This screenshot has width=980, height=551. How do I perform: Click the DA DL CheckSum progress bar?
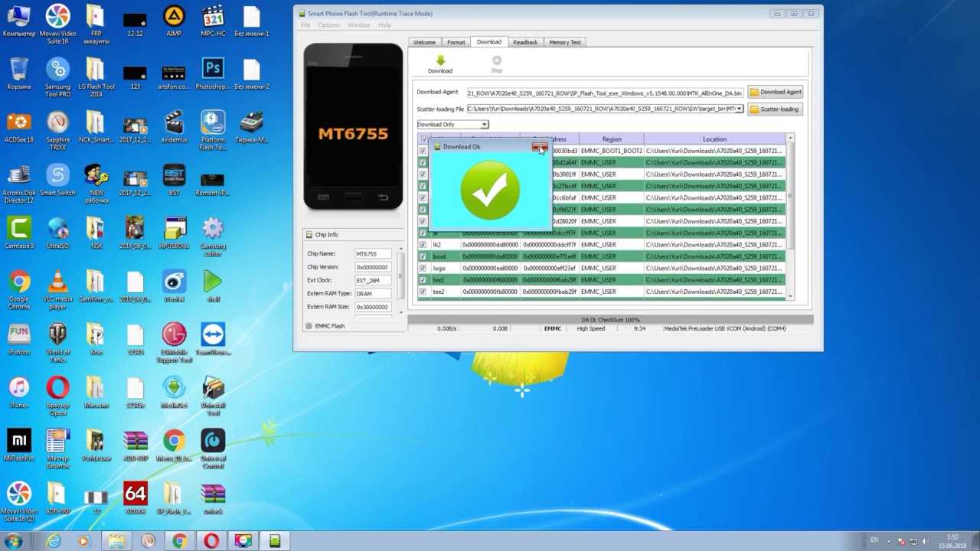click(x=610, y=320)
